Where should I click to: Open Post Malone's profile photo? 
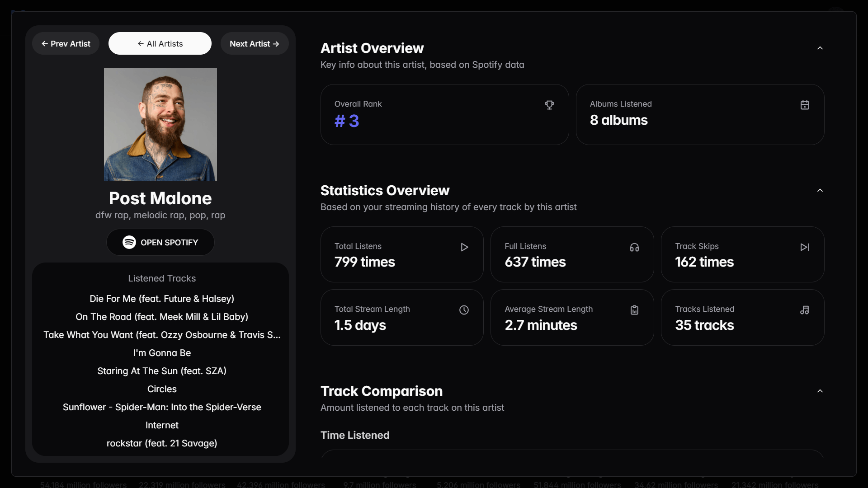click(160, 125)
